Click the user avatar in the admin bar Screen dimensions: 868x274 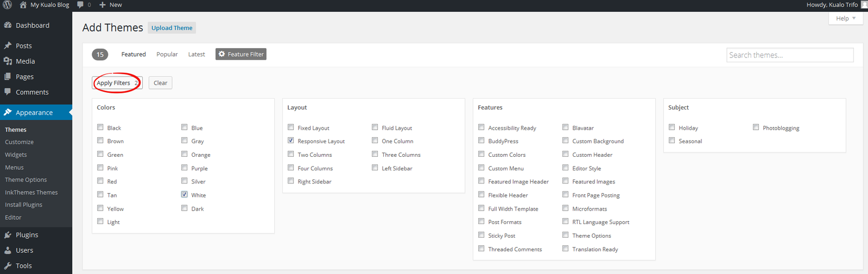(864, 4)
